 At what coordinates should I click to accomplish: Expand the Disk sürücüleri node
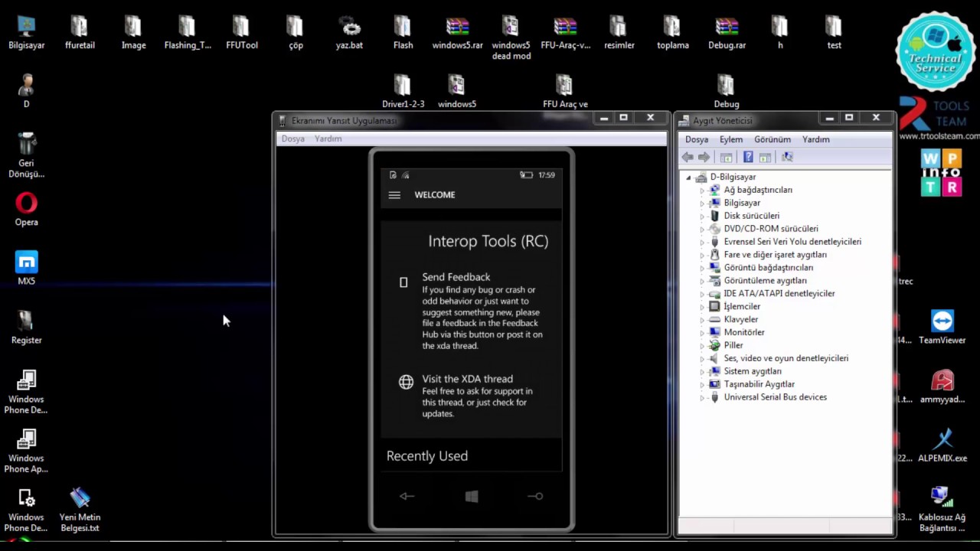coord(702,216)
